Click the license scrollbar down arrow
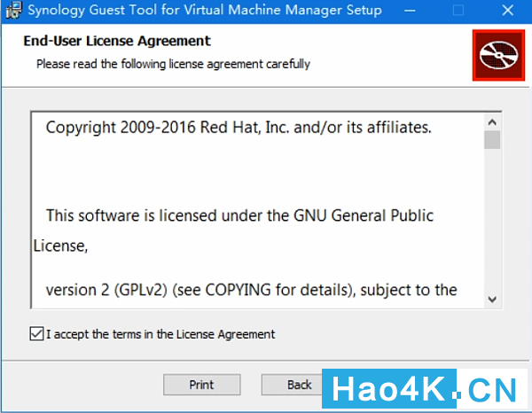The image size is (532, 413). click(492, 299)
